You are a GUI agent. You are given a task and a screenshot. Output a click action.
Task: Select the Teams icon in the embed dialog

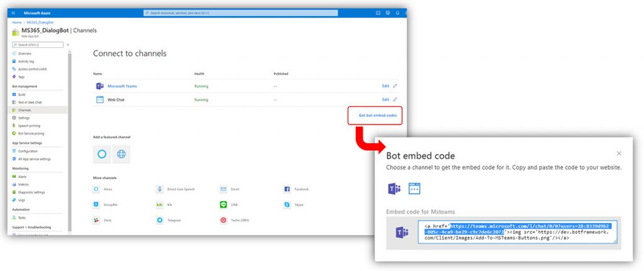(x=395, y=188)
